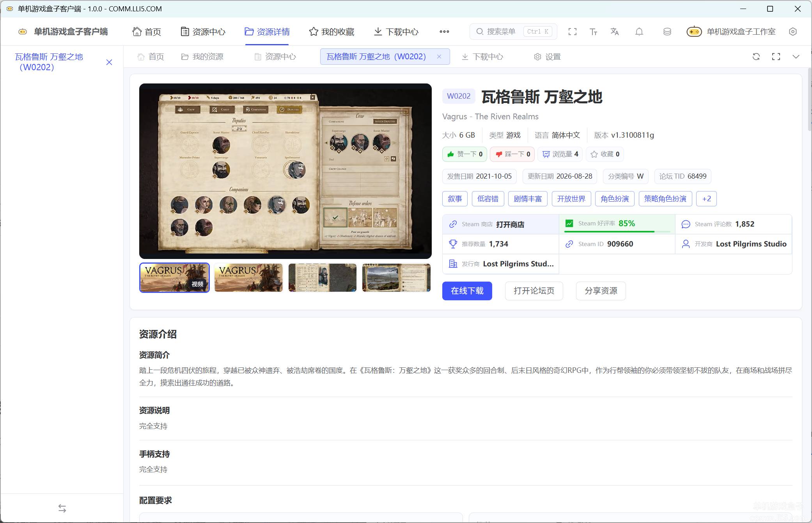Select the 叙事 tag

[455, 199]
